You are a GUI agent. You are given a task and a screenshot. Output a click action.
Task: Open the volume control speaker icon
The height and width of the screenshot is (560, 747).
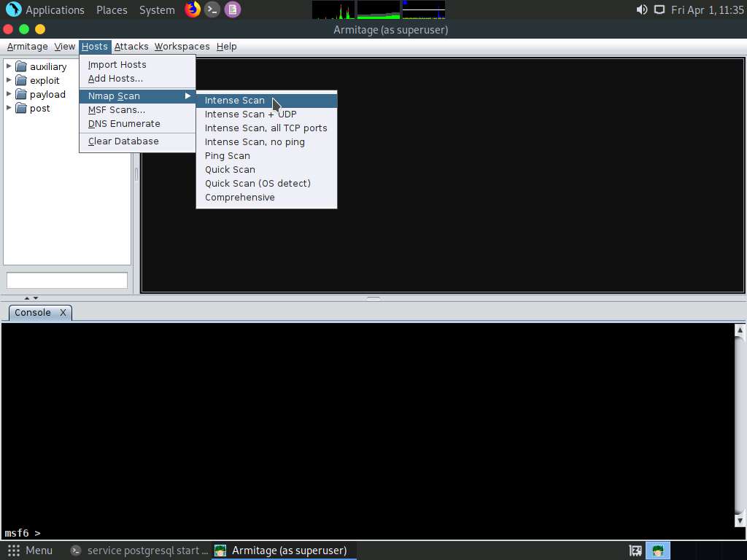coord(642,9)
